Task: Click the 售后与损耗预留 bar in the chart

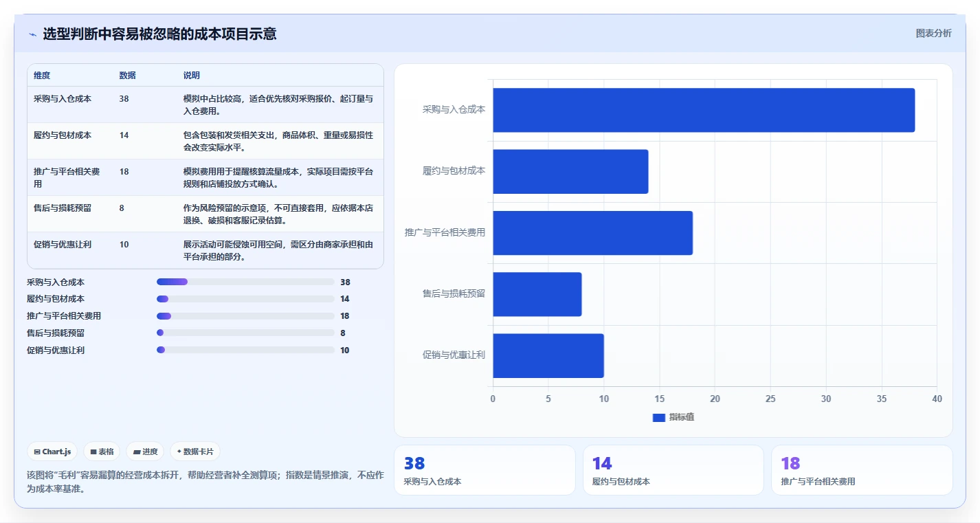Action: click(x=537, y=294)
